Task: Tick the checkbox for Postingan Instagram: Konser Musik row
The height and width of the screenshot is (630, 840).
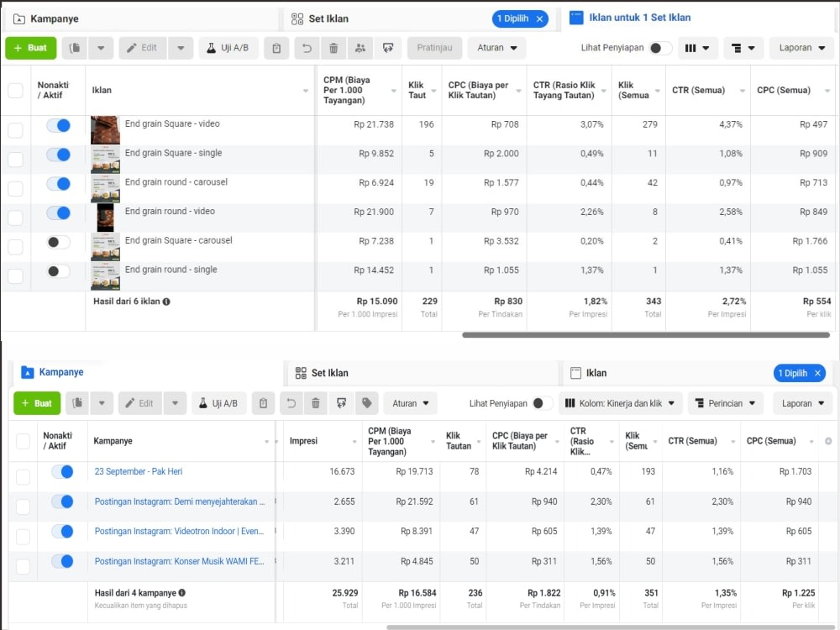Action: [23, 566]
